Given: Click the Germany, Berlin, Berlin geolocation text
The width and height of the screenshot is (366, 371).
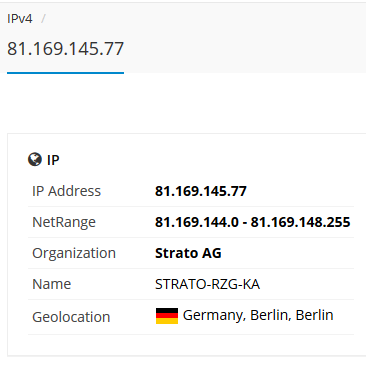Looking at the screenshot, I should pyautogui.click(x=258, y=315).
